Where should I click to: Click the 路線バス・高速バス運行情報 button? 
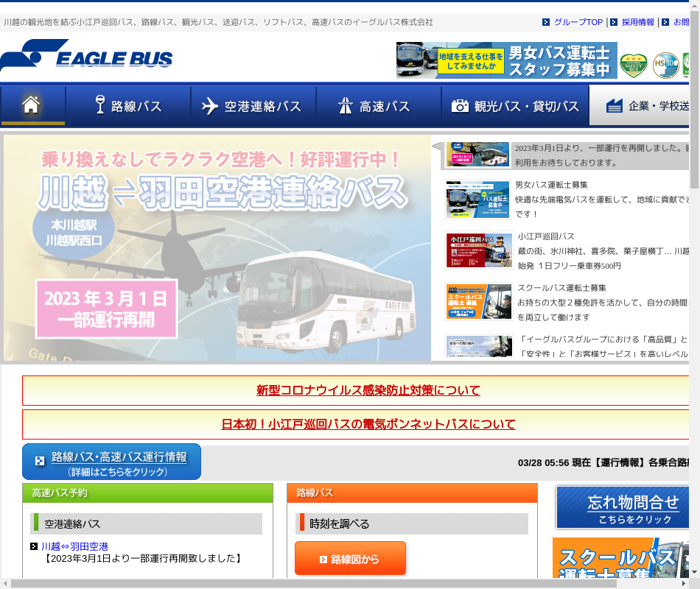click(x=111, y=462)
